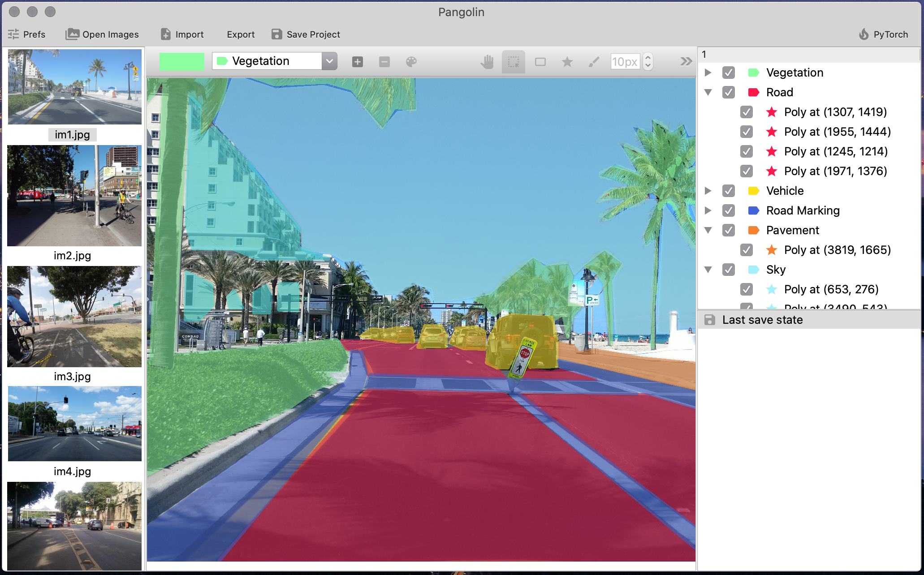Image resolution: width=924 pixels, height=575 pixels.
Task: Select the rectangle shape tool
Action: click(540, 62)
